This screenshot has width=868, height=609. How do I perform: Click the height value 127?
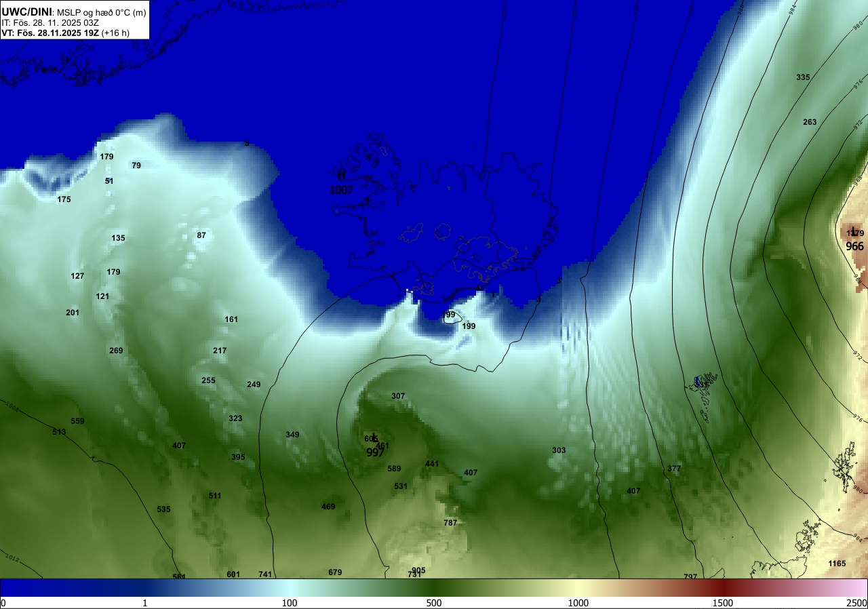click(77, 276)
